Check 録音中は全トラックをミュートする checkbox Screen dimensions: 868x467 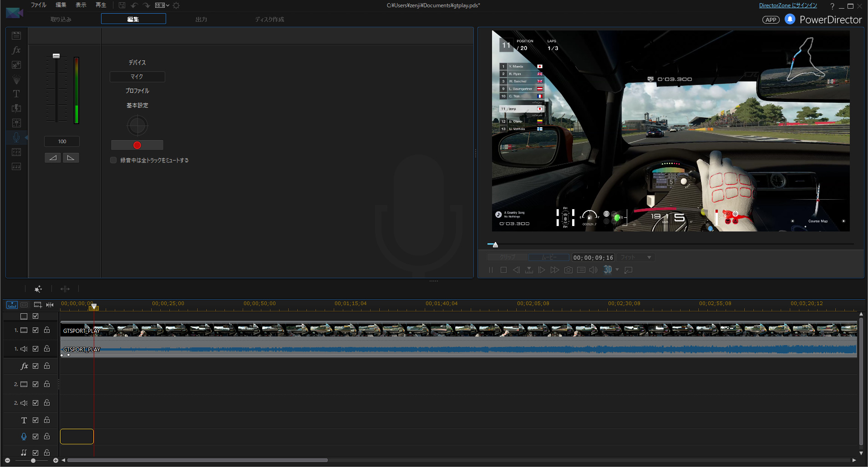click(x=113, y=160)
